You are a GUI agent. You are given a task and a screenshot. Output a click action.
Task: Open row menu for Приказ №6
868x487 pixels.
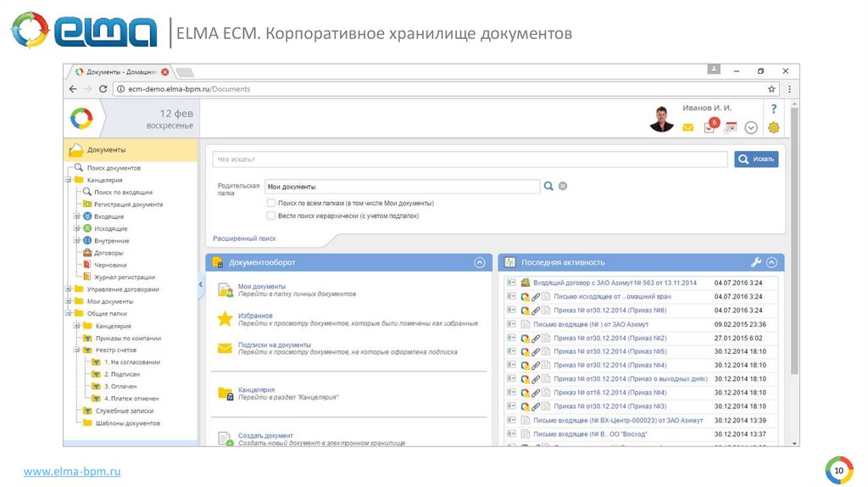511,311
